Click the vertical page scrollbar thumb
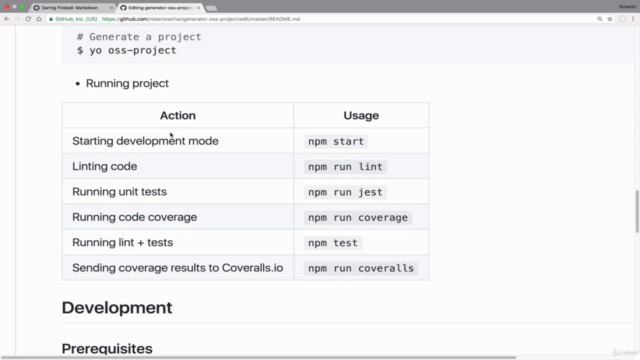Viewport: 640px width, 360px height. 637,211
